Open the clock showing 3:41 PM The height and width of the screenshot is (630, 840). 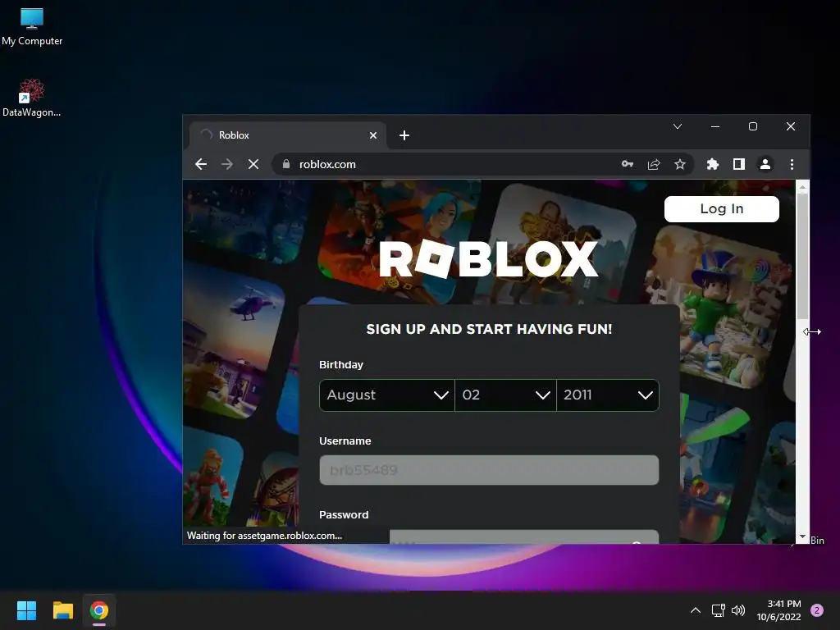click(779, 610)
